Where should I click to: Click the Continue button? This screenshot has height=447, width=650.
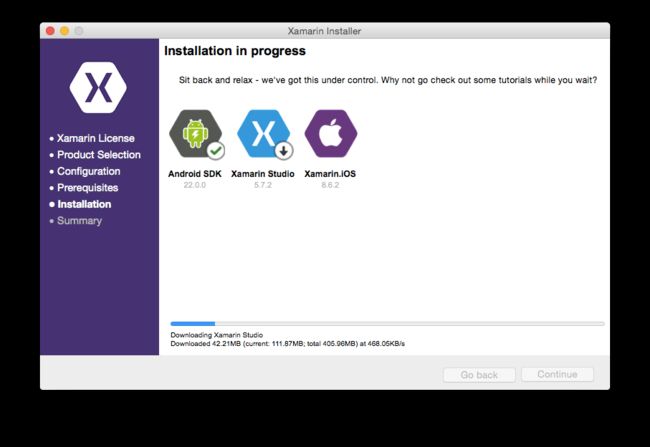point(557,374)
